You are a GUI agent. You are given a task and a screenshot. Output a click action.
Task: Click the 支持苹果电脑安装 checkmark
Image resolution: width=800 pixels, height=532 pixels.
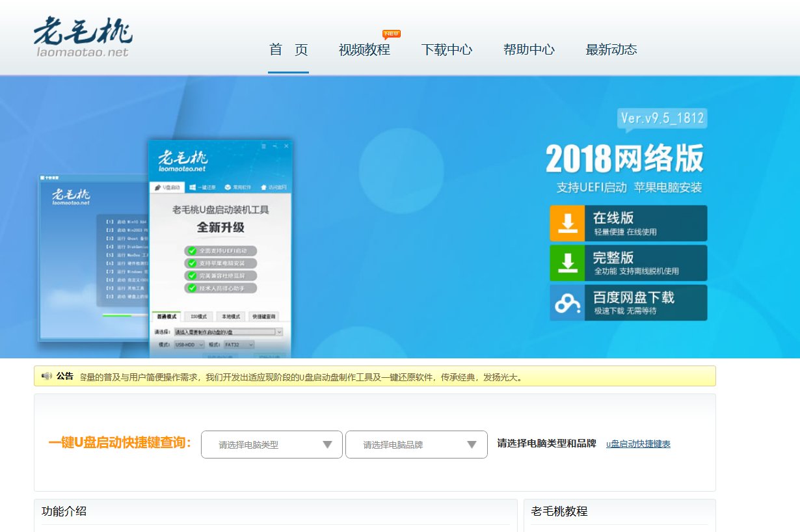192,263
